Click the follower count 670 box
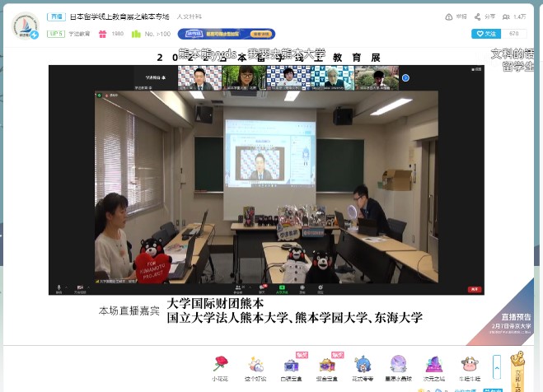The height and width of the screenshot is (392, 543). coord(514,34)
